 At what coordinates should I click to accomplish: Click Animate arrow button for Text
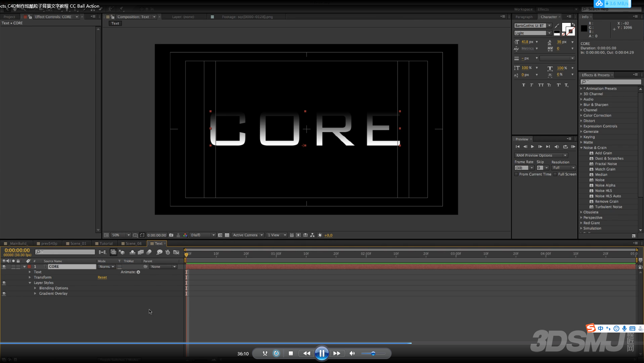coord(138,272)
